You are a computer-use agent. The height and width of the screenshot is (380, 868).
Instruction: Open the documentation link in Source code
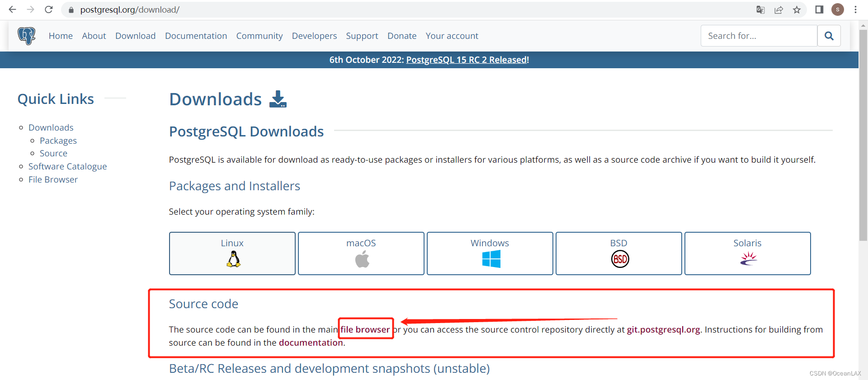pyautogui.click(x=311, y=342)
